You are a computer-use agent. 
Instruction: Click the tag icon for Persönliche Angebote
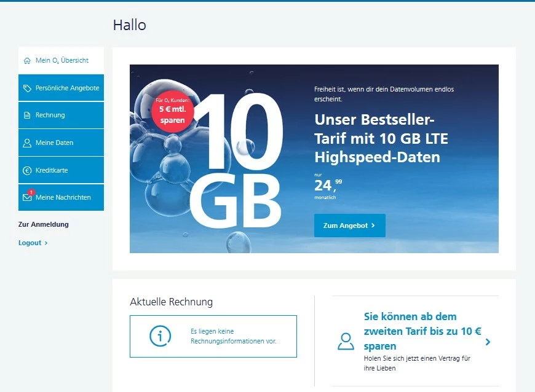tap(27, 88)
